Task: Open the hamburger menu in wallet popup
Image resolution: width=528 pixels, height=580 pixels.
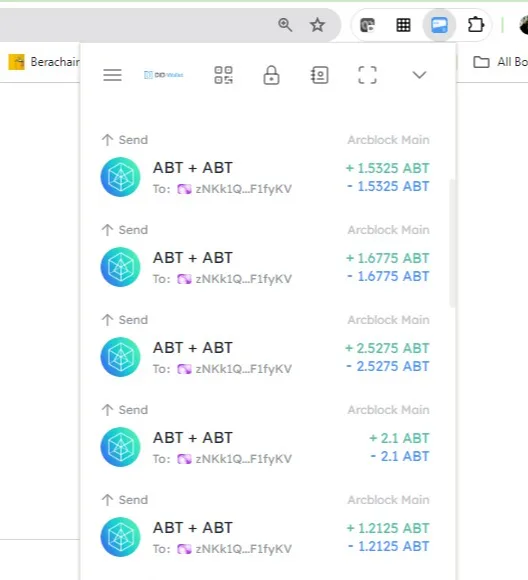Action: [112, 75]
